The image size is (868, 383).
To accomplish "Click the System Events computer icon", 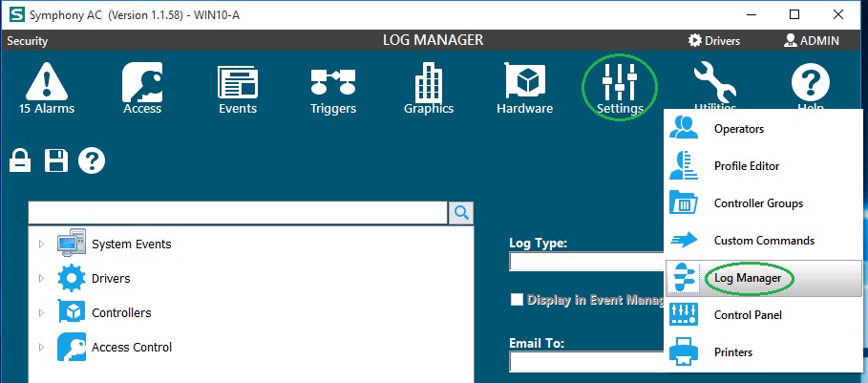I will click(x=72, y=244).
